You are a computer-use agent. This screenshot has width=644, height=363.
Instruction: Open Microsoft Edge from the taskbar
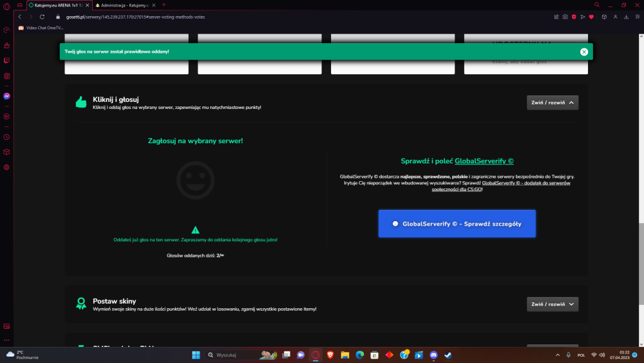click(360, 355)
